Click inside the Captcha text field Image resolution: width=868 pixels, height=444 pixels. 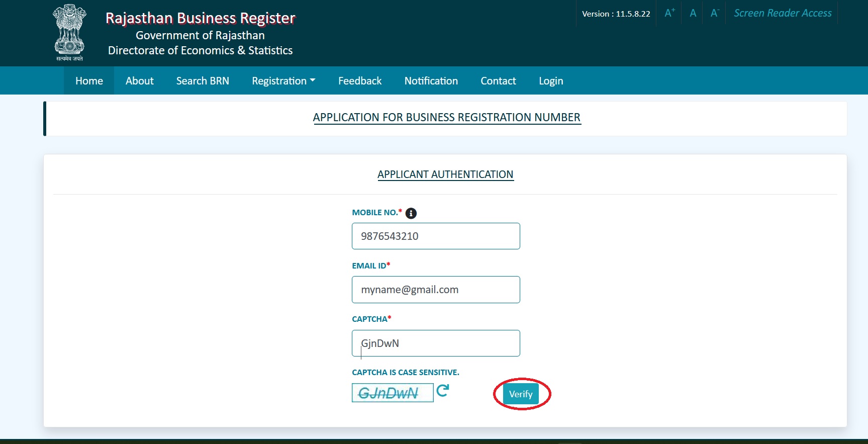(436, 343)
